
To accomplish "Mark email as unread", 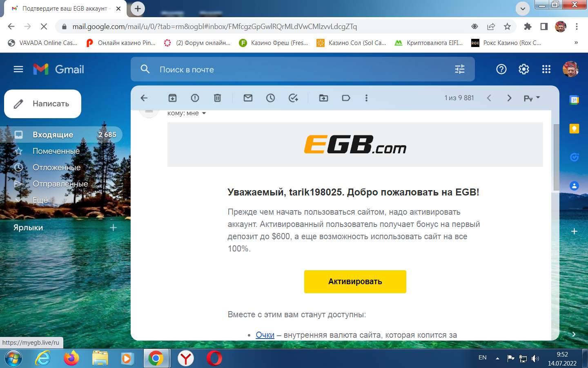I will (x=248, y=98).
